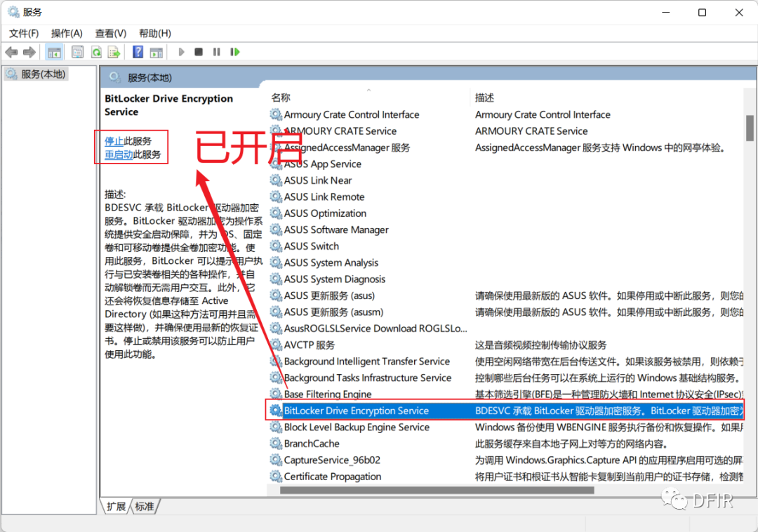Select the Base Filtering Engine row

pos(506,394)
